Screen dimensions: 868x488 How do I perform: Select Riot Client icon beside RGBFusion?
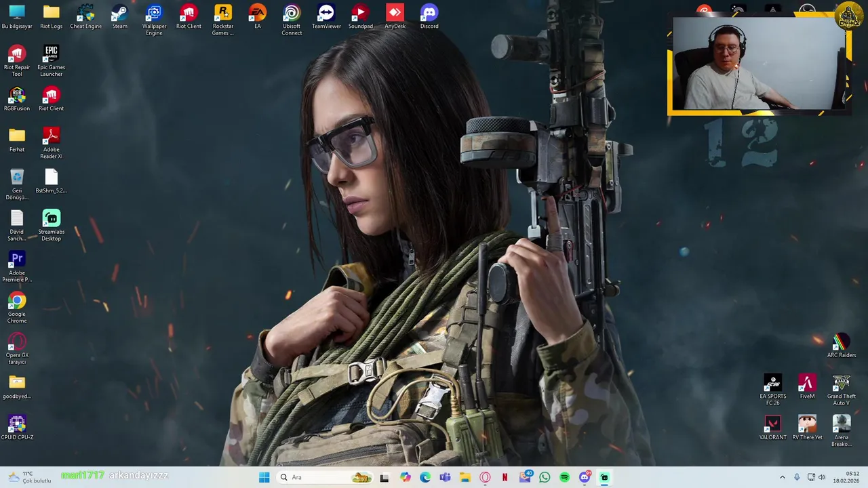click(51, 99)
